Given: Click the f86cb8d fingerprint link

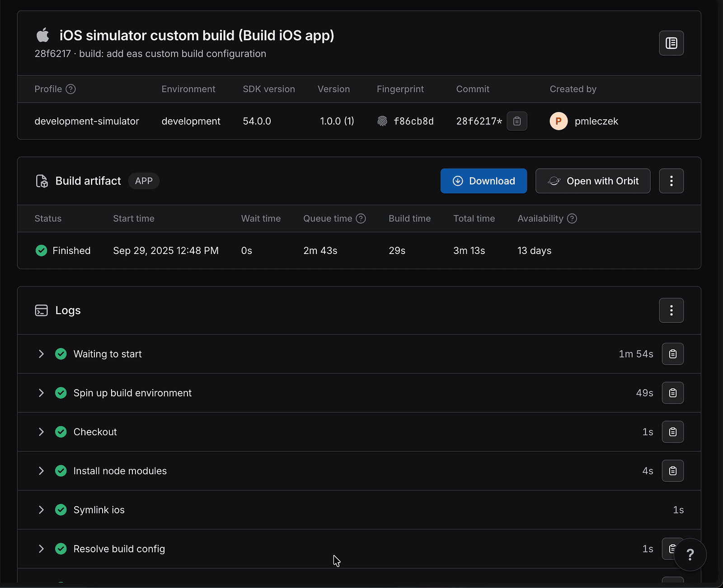Looking at the screenshot, I should point(413,121).
